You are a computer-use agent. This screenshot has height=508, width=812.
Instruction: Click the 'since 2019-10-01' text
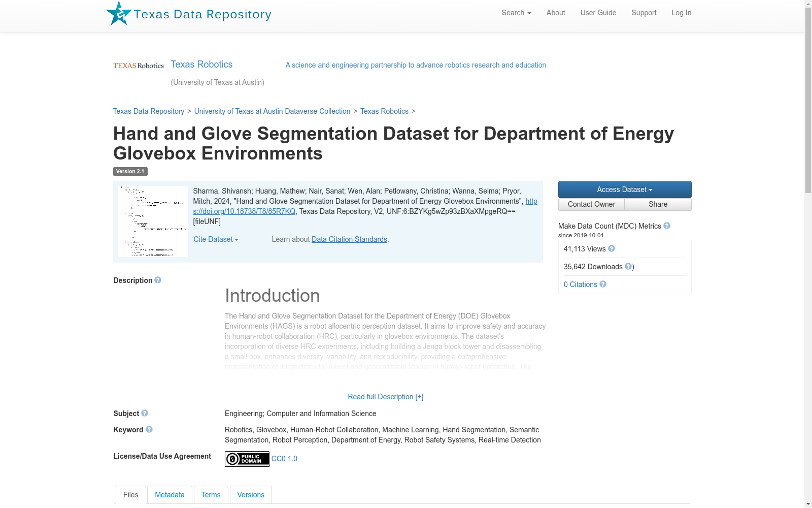pos(581,235)
